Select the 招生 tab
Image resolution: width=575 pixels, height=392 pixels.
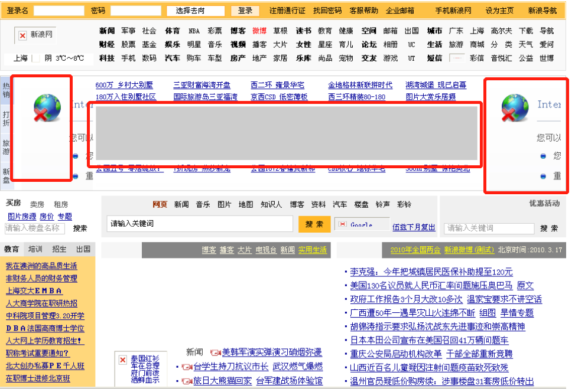(x=59, y=250)
